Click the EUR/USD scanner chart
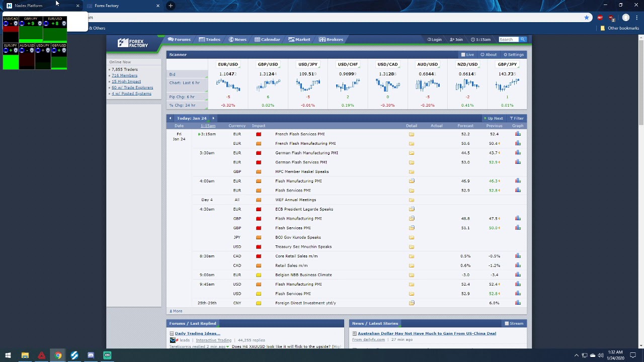Image resolution: width=644 pixels, height=362 pixels. pos(228,85)
